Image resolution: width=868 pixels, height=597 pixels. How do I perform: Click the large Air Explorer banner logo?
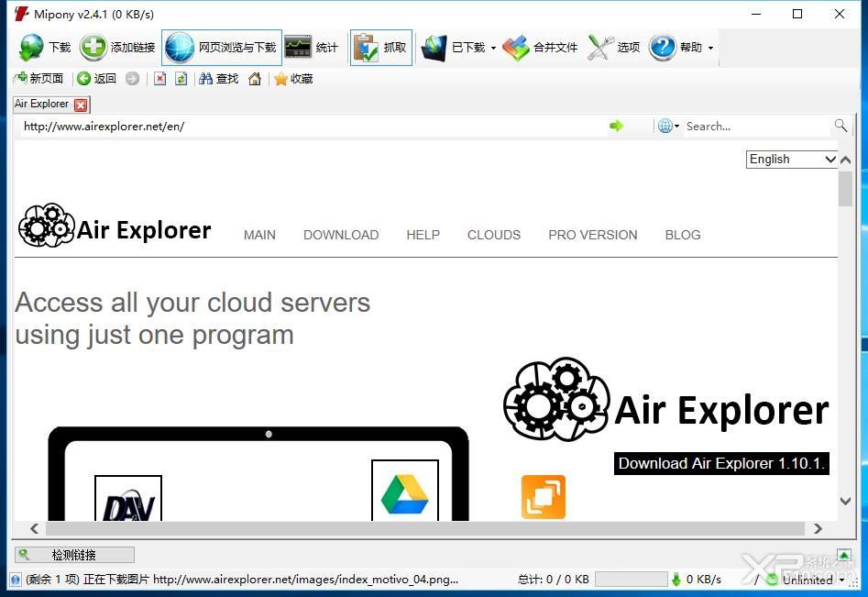666,400
